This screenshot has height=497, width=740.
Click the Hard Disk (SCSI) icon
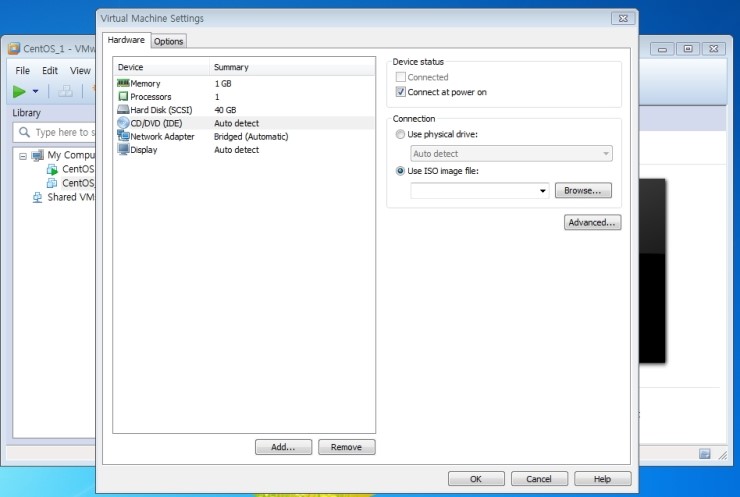[x=123, y=110]
